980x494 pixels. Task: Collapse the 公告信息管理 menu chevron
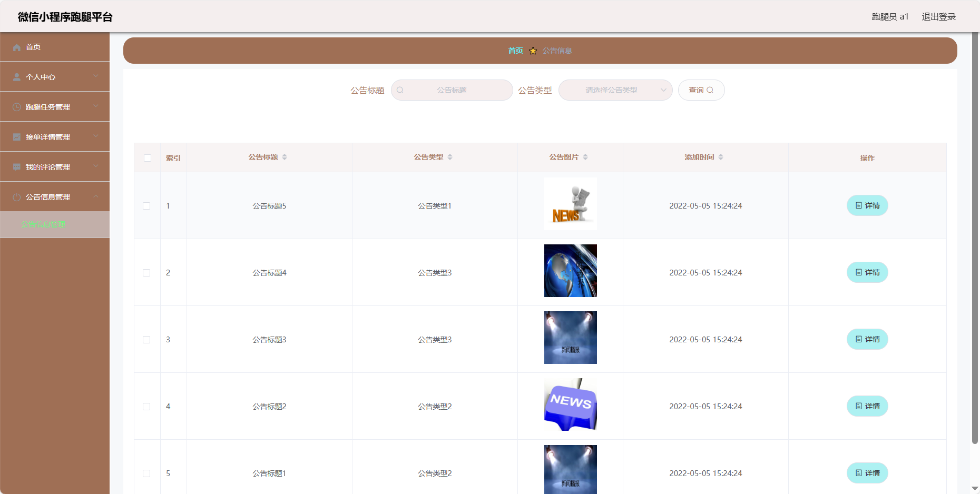point(96,196)
